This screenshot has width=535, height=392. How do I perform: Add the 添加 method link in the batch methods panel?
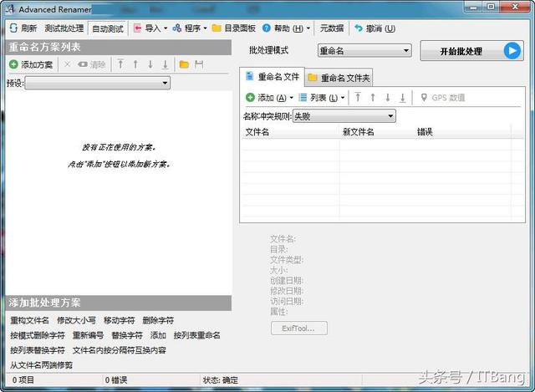tap(158, 335)
